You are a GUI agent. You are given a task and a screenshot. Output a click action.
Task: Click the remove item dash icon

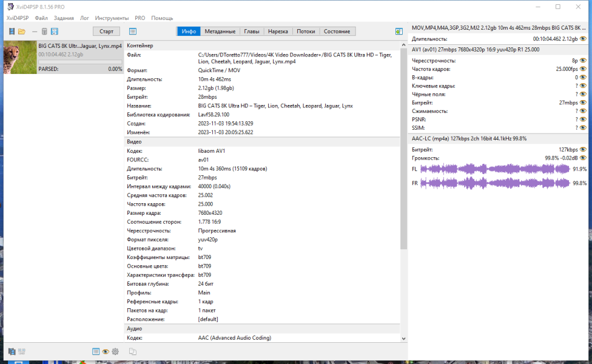coord(35,32)
